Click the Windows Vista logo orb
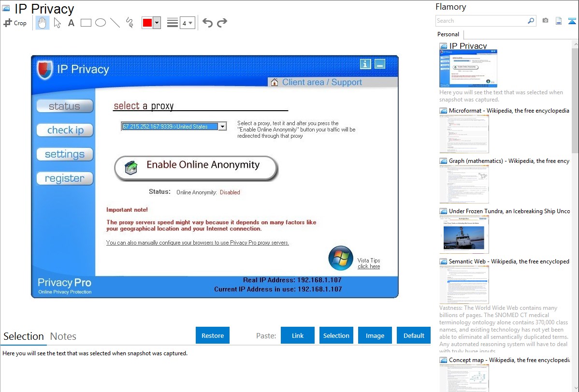The width and height of the screenshot is (579, 392). [x=340, y=258]
